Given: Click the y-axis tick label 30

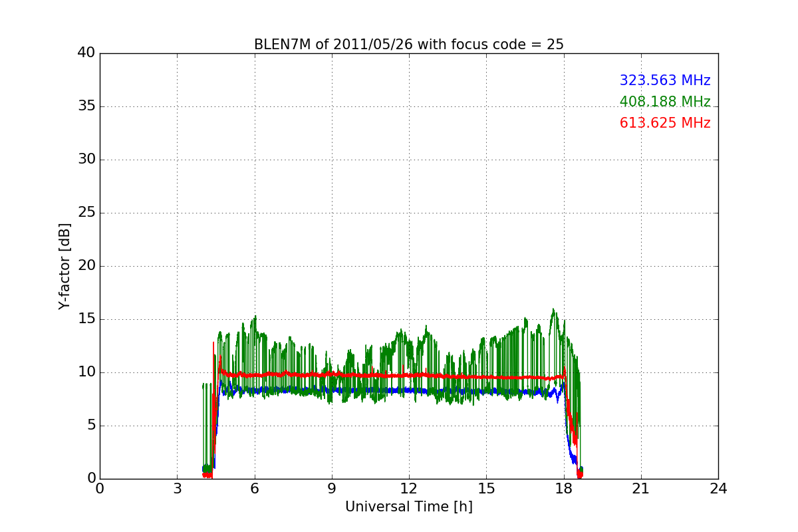Looking at the screenshot, I should pyautogui.click(x=86, y=160).
